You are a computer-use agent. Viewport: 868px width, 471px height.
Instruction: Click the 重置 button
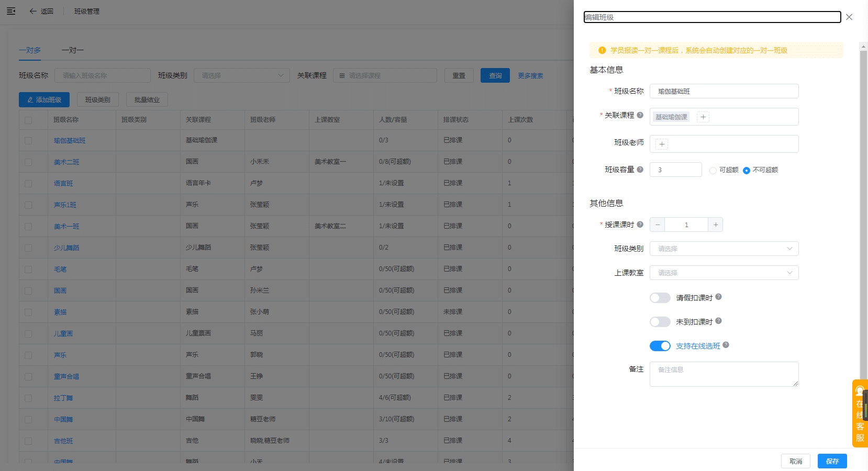point(459,75)
